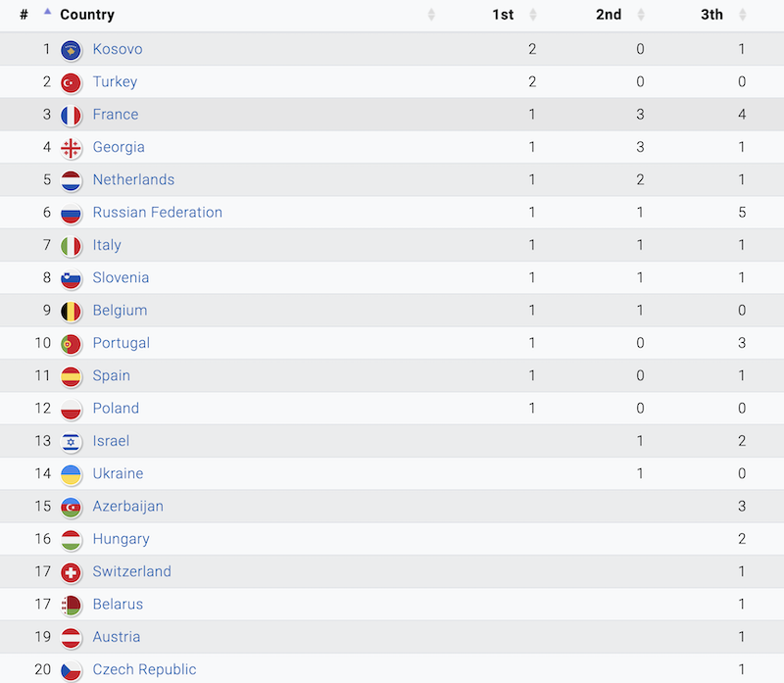The height and width of the screenshot is (683, 784).
Task: Select the France flag icon
Action: pyautogui.click(x=71, y=115)
